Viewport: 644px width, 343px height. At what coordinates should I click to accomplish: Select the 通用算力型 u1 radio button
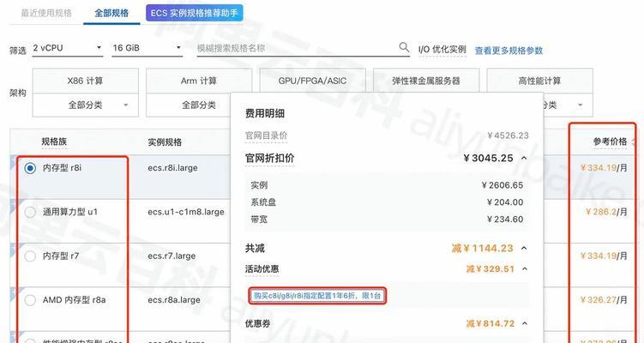pos(30,212)
